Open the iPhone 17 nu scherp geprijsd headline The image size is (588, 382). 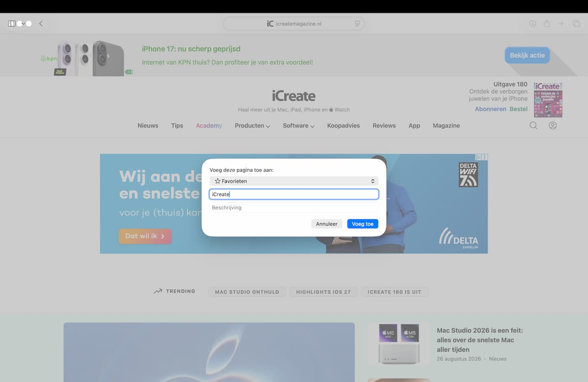[191, 48]
